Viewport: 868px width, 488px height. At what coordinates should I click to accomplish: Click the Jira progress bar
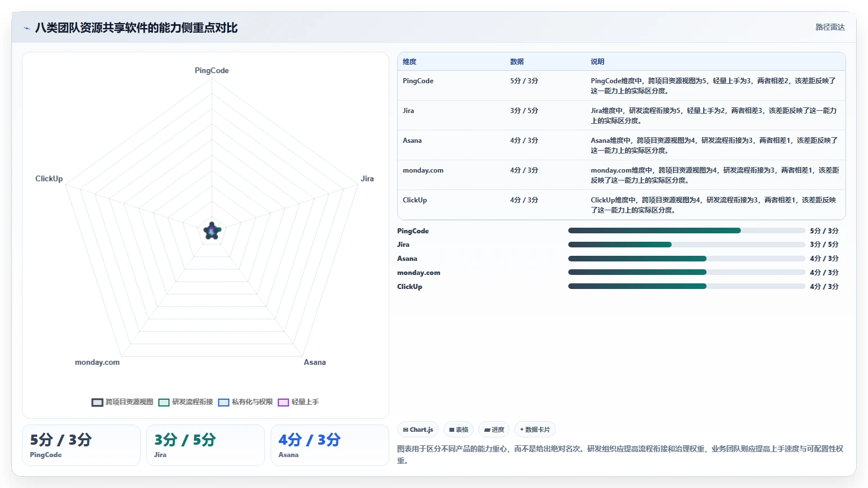tap(686, 245)
